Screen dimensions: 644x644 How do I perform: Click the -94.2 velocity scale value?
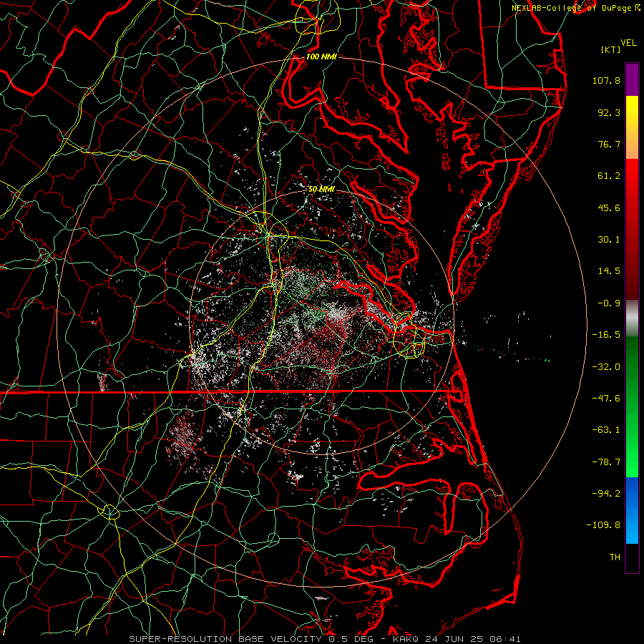pos(606,494)
